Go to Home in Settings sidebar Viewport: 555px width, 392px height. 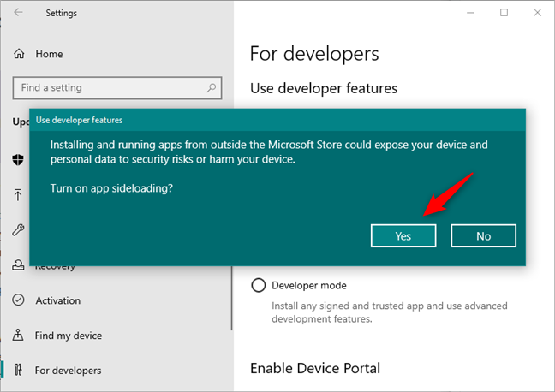click(49, 54)
